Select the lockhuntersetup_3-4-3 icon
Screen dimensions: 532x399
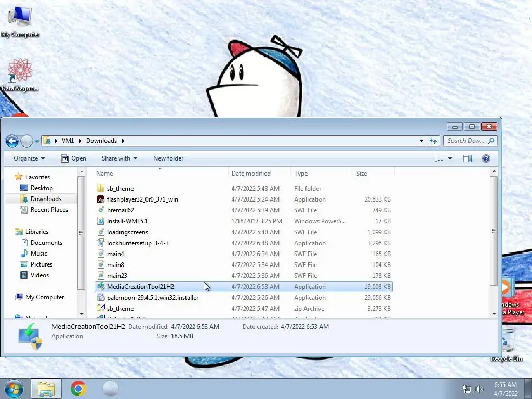point(100,243)
